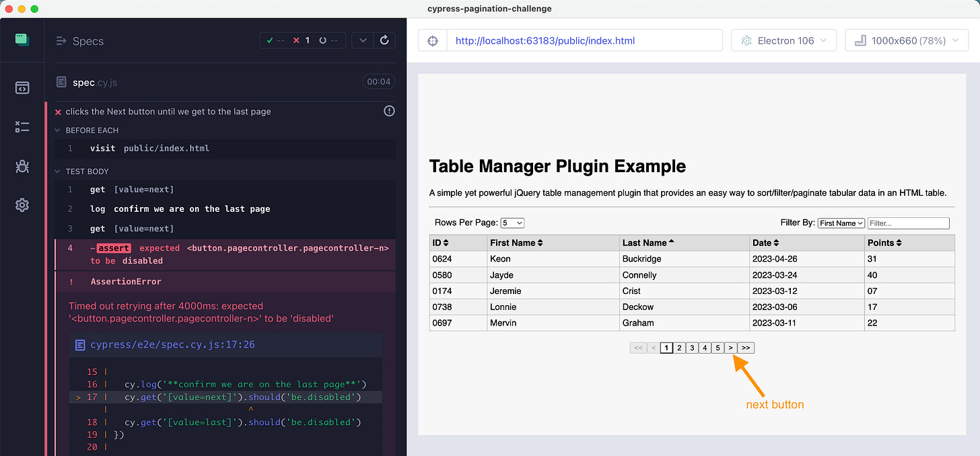Open the Runs list icon in sidebar

click(x=22, y=127)
